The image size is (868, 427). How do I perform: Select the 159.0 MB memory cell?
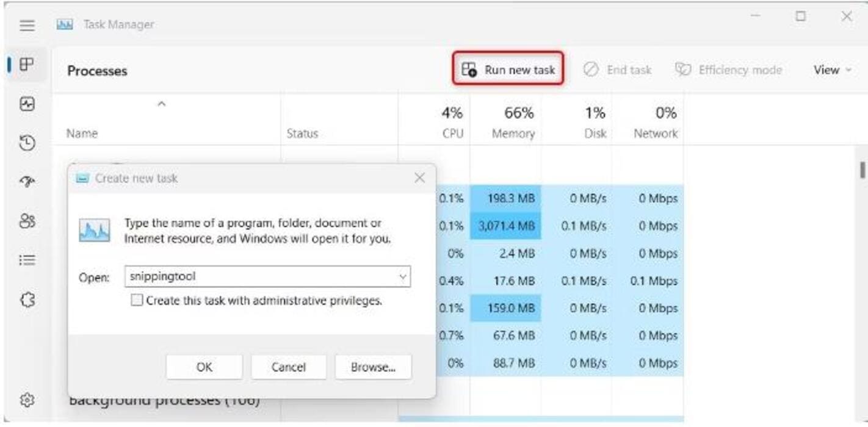505,309
